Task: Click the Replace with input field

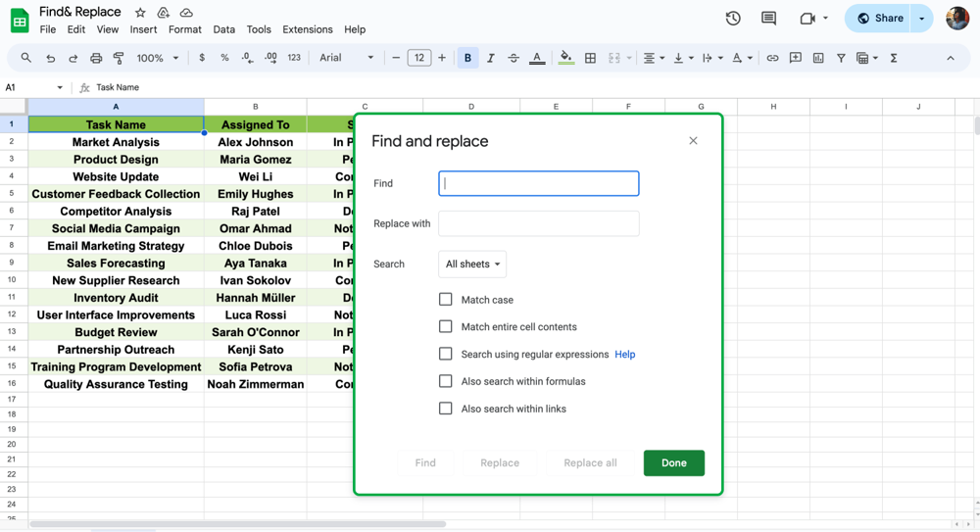Action: pos(539,223)
